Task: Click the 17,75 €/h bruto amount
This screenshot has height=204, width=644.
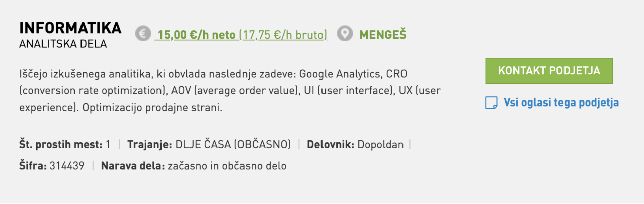Action: pyautogui.click(x=283, y=35)
